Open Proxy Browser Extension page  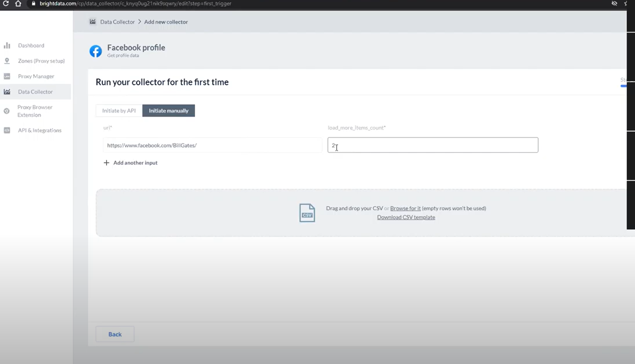click(x=35, y=111)
